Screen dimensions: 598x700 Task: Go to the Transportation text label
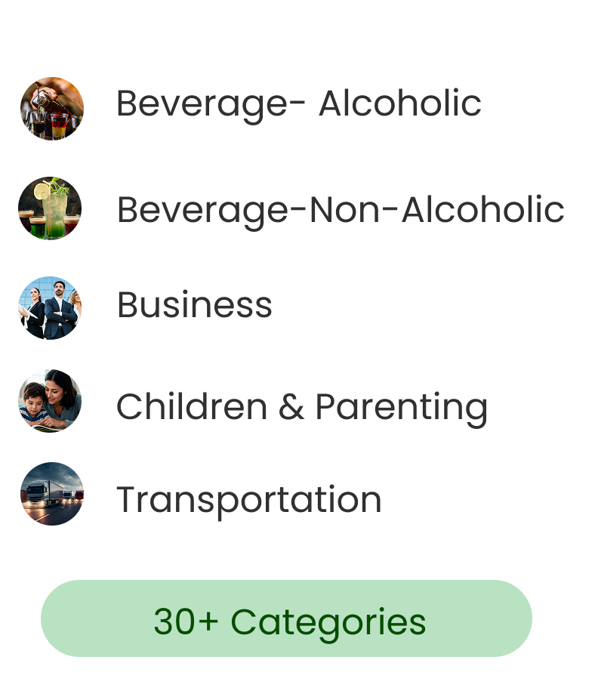pos(248,500)
